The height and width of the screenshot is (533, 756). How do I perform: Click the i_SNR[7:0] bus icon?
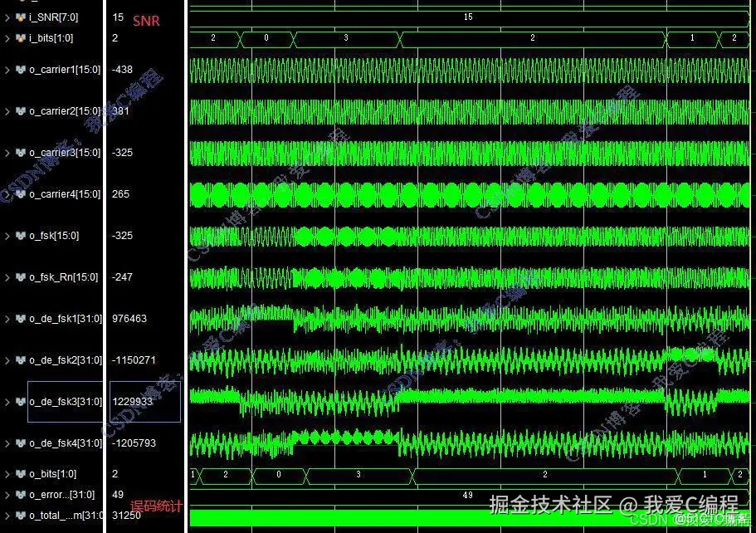pos(20,17)
